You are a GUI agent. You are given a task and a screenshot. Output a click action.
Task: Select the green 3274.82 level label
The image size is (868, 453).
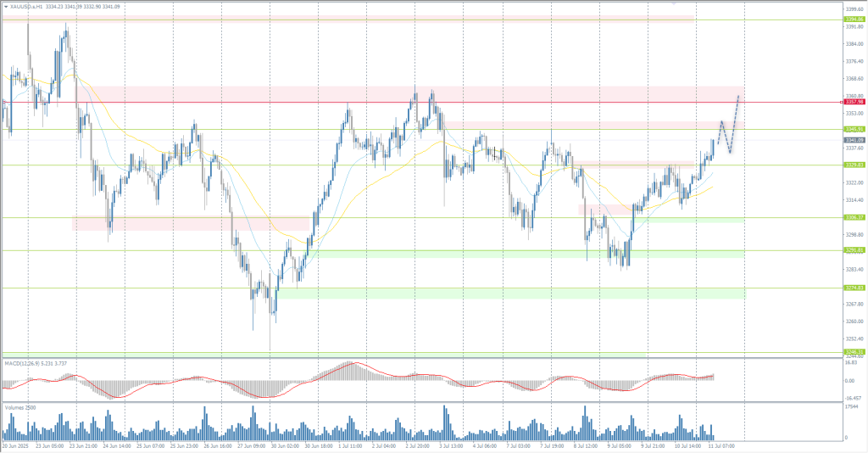click(854, 288)
